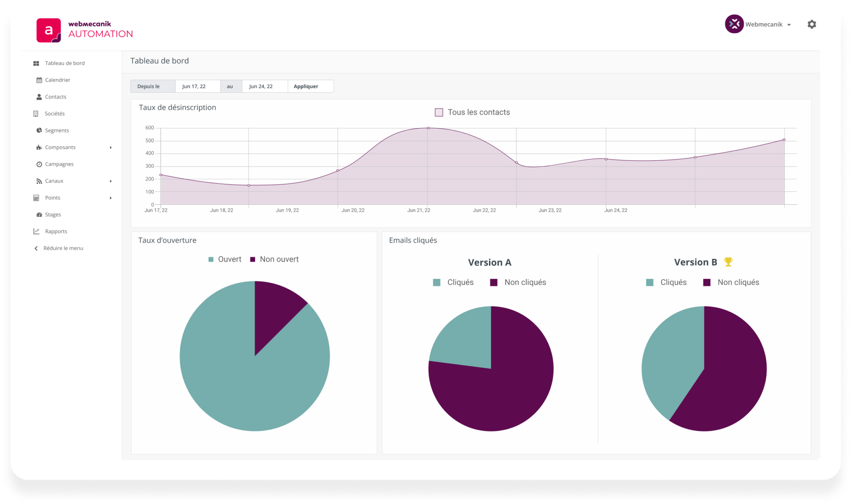Viewport: 851px width, 504px height.
Task: Expand the Canaux sidebar submenu
Action: point(111,181)
